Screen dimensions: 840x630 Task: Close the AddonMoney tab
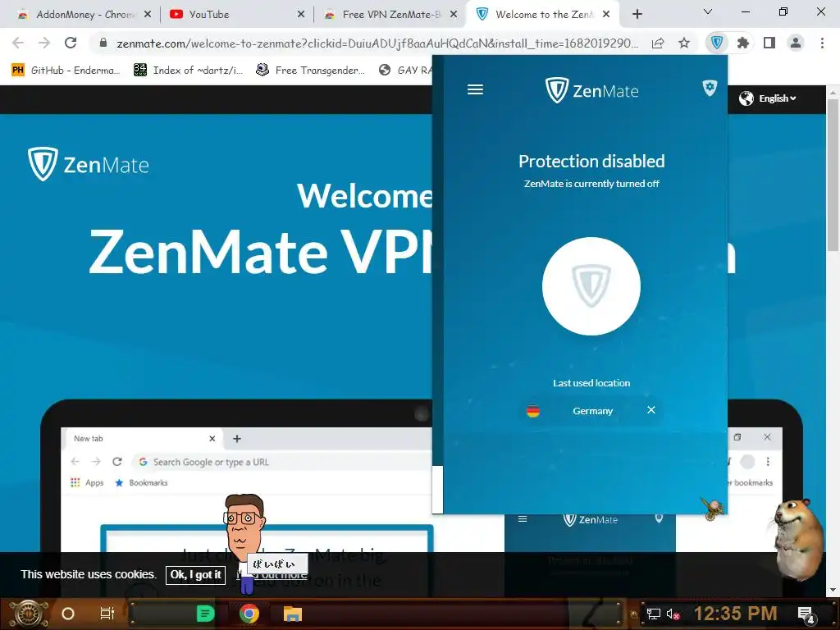click(x=148, y=15)
